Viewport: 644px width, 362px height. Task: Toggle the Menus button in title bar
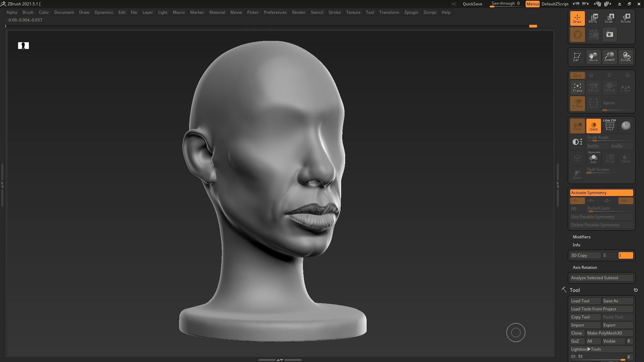click(532, 4)
